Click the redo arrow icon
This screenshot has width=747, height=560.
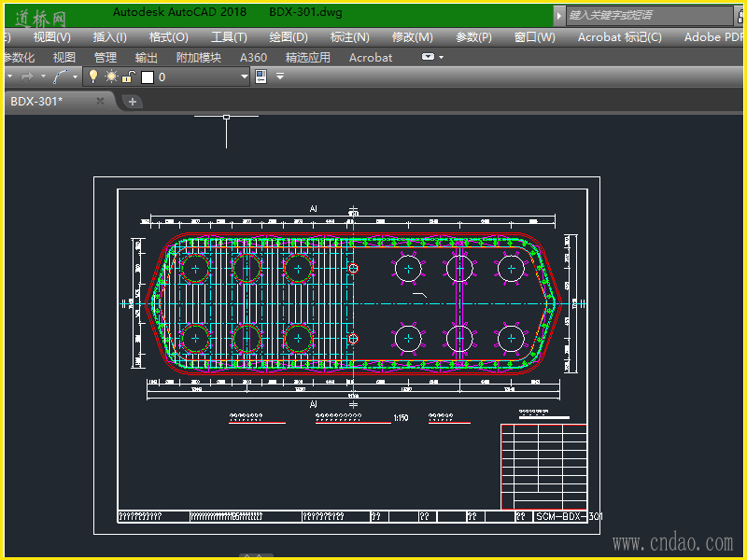[x=26, y=77]
